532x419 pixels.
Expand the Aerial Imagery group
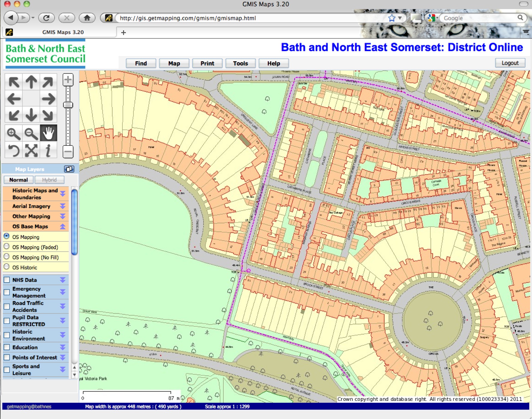click(x=63, y=206)
